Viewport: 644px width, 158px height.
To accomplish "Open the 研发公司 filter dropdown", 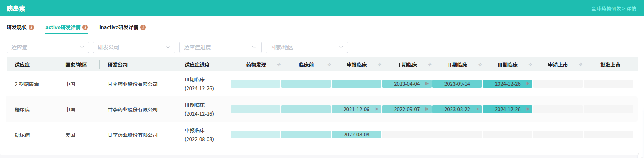I will tap(134, 47).
